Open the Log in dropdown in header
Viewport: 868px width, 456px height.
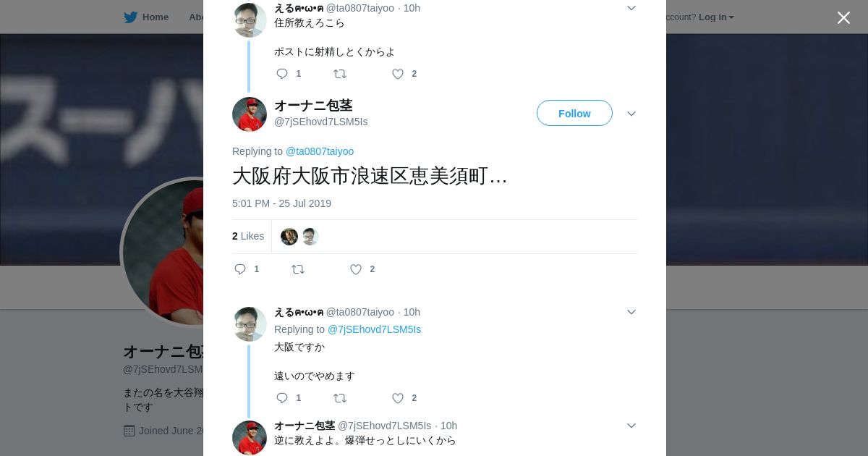716,17
